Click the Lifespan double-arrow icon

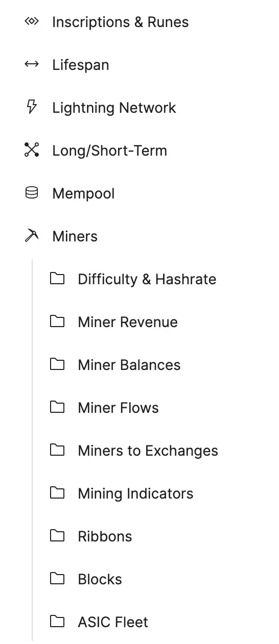[32, 65]
